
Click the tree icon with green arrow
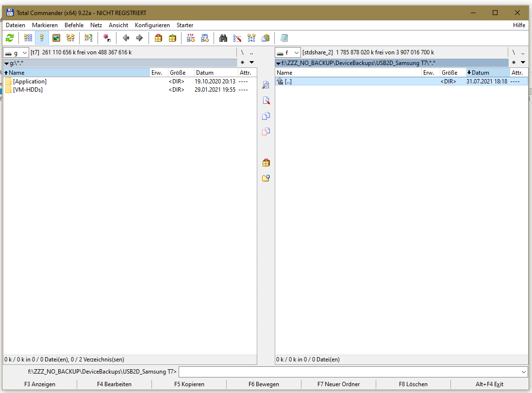coord(89,38)
